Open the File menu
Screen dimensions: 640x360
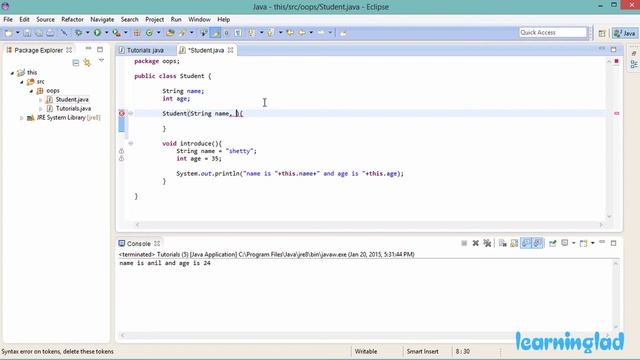click(x=8, y=20)
